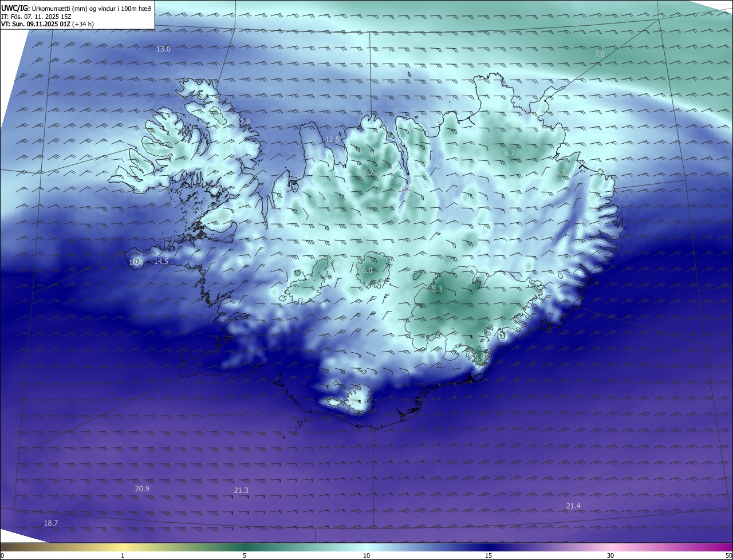Click the color scale tick label '50'
Viewport: 733px width, 560px height.
point(728,556)
